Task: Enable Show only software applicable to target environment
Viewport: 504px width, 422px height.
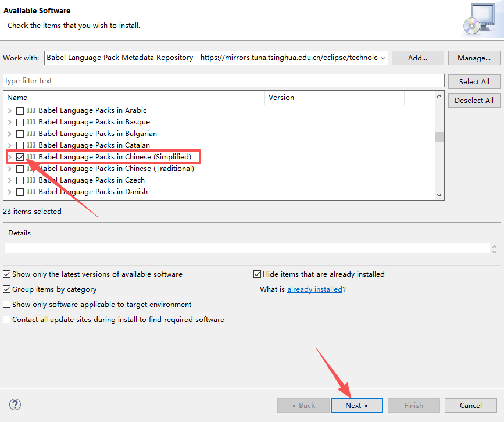Action: click(x=7, y=305)
